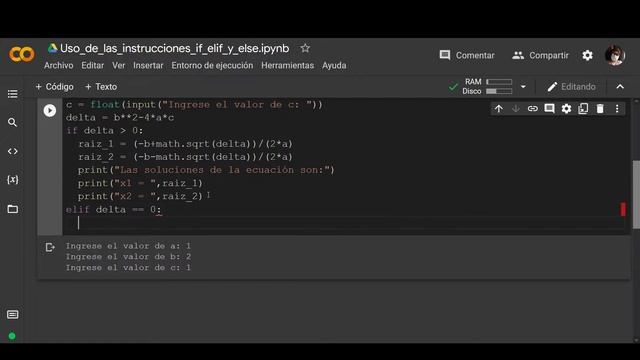Run the cell with the play button
Viewport: 640px width, 360px height.
(x=50, y=111)
